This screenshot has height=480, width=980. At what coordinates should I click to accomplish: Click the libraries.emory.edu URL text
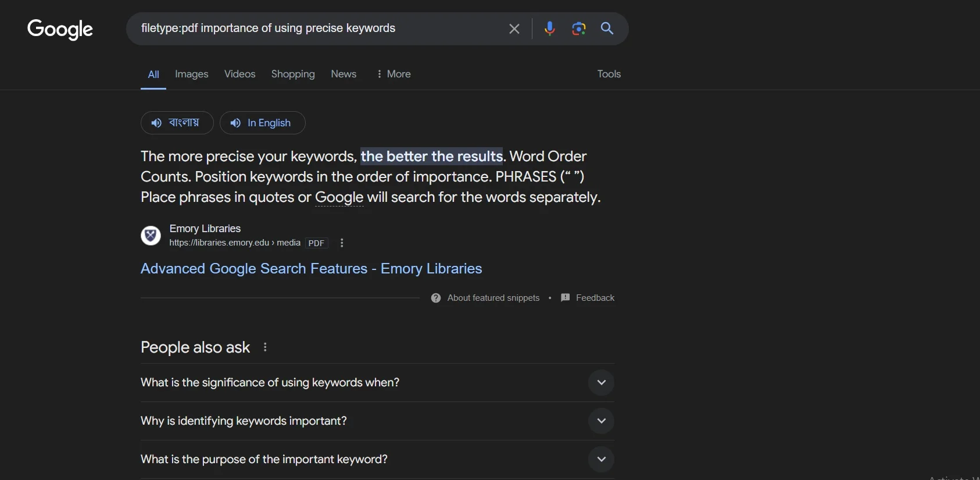(235, 243)
